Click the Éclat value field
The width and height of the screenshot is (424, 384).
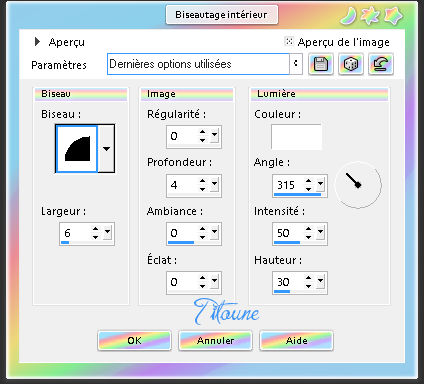pos(182,282)
